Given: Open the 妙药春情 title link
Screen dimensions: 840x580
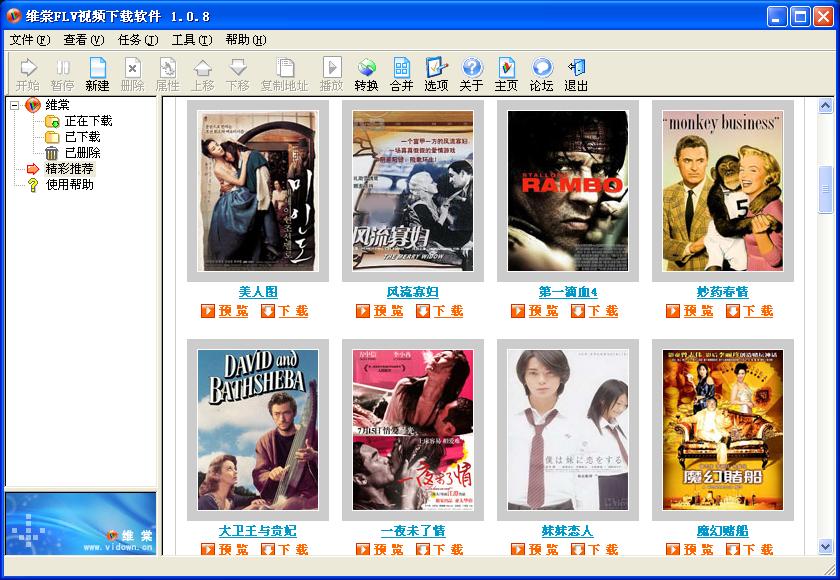Looking at the screenshot, I should [x=723, y=292].
